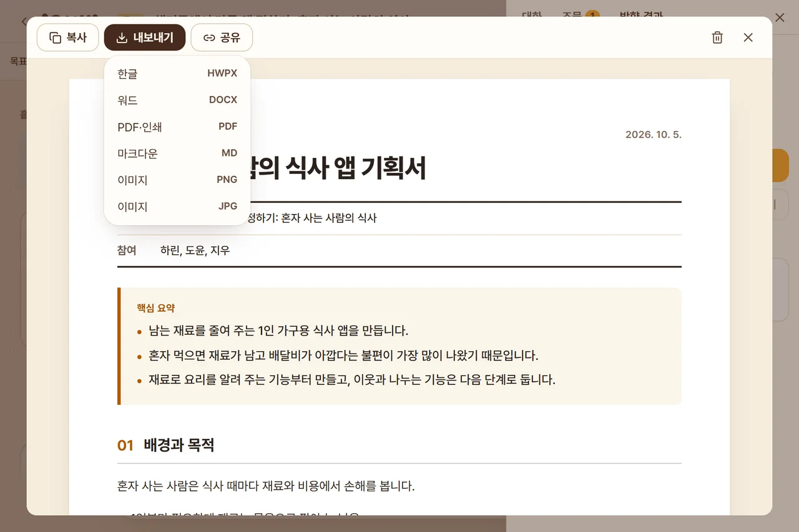Viewport: 799px width, 532px height.
Task: Click the bullet 혼자 먹으면 재료가 남고 line
Action: (x=343, y=355)
